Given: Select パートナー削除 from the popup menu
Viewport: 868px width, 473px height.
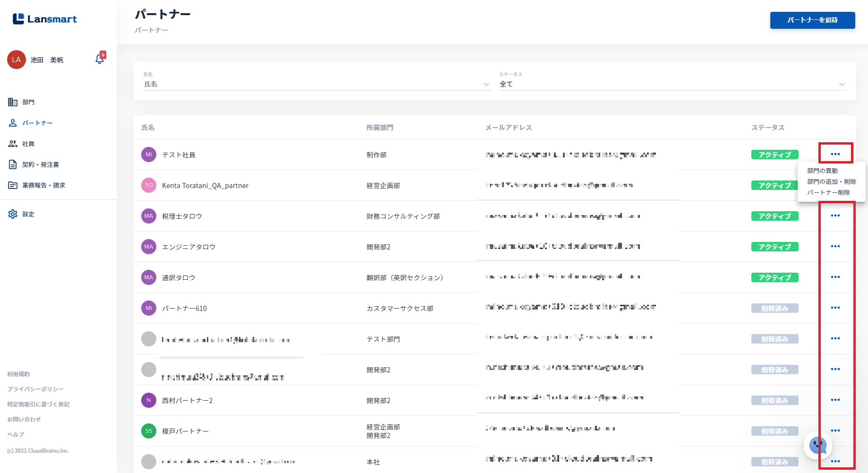Looking at the screenshot, I should pos(828,192).
